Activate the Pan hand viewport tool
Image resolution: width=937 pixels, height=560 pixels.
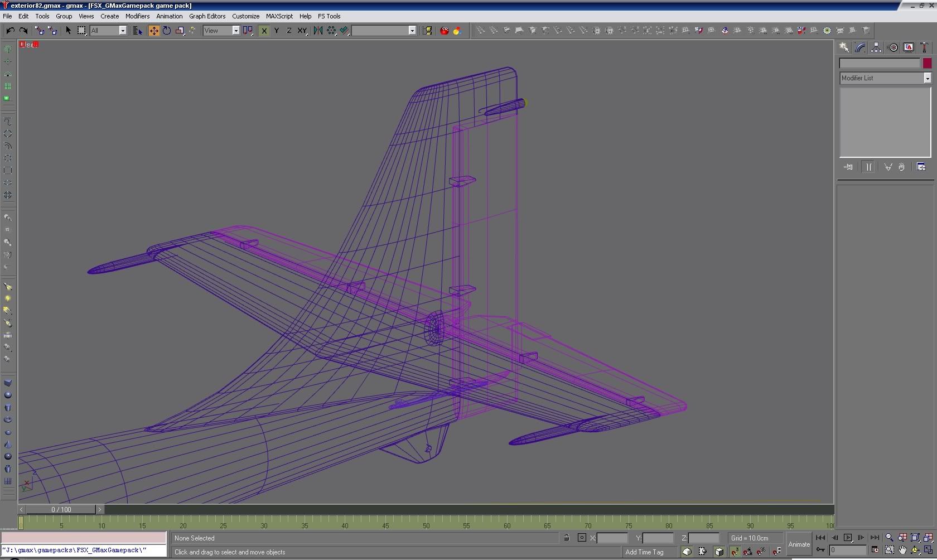tap(902, 551)
